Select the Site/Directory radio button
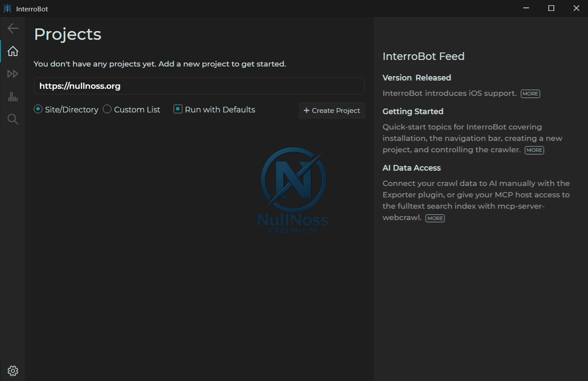588x381 pixels. pyautogui.click(x=38, y=109)
